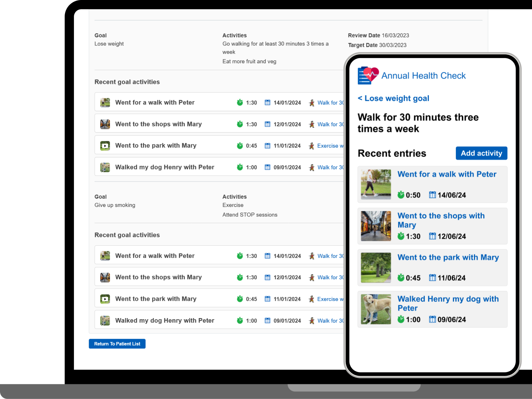
Task: Click the walking icon in the give up smoking section
Action: [311, 256]
